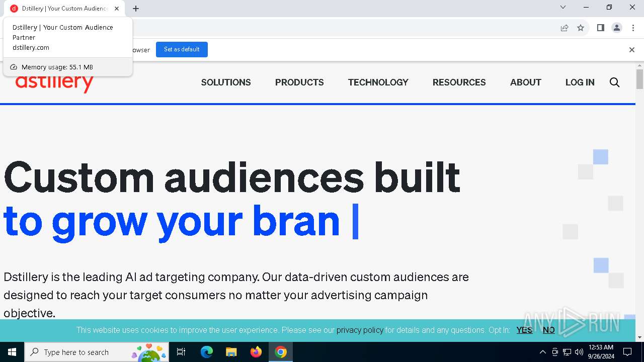Image resolution: width=644 pixels, height=362 pixels.
Task: Click the scrollbar down arrow
Action: pyautogui.click(x=639, y=337)
